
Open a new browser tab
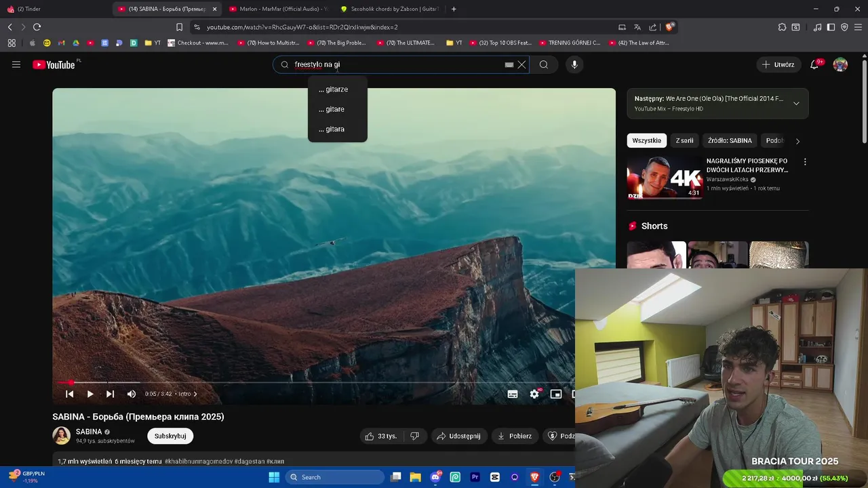click(454, 9)
